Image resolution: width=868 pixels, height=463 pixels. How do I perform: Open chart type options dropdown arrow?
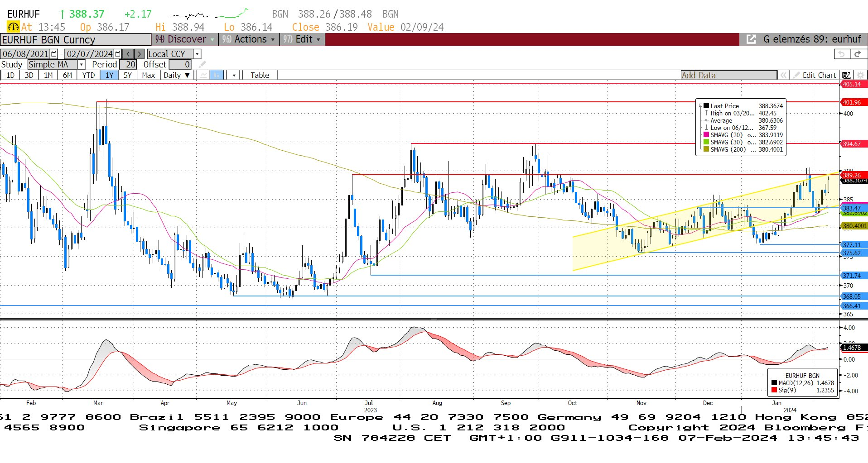(234, 75)
